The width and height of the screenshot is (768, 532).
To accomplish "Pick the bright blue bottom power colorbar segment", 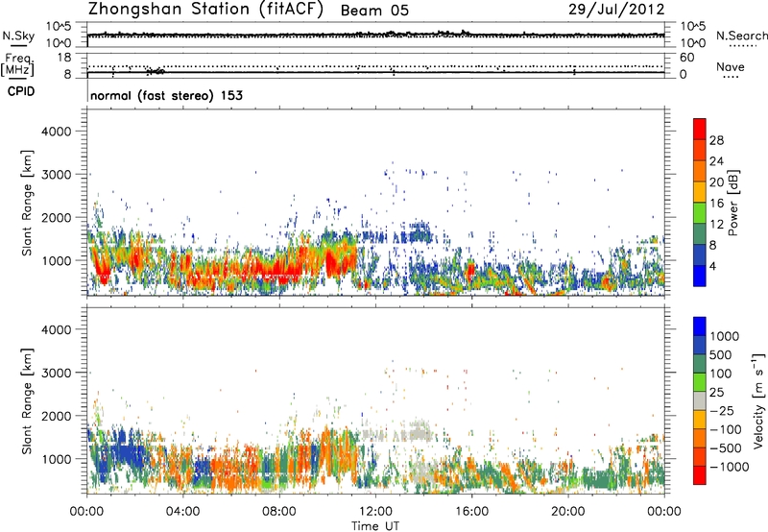I will click(x=700, y=277).
